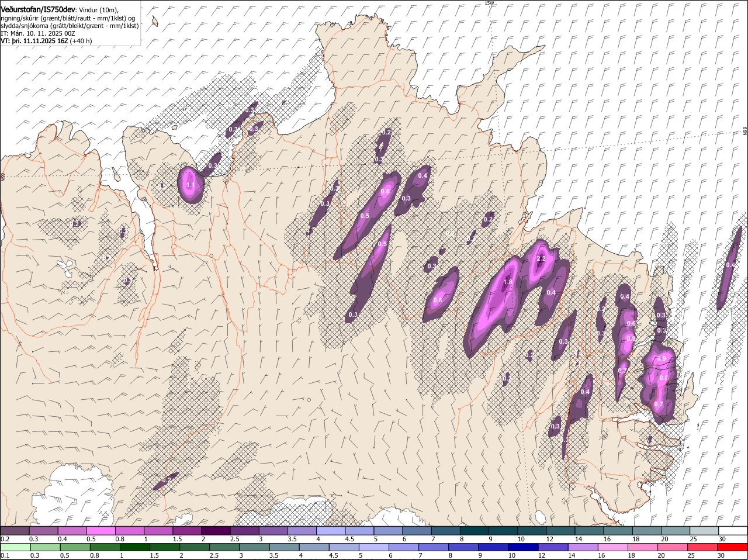Screen dimensions: 748x560
Task: Click the white snow legend swatch at 30
Action: coord(733,531)
